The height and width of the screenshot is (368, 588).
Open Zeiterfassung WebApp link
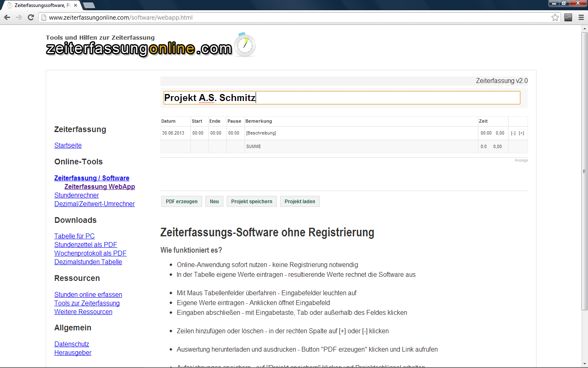(100, 186)
